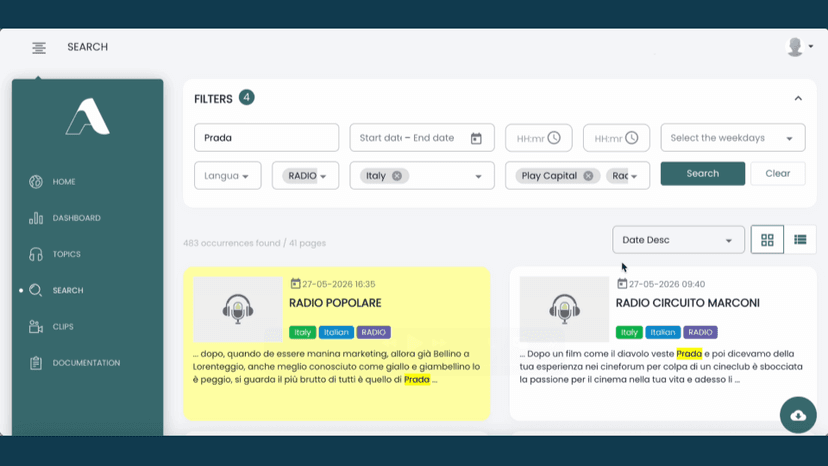Click the Search button

coord(703,173)
